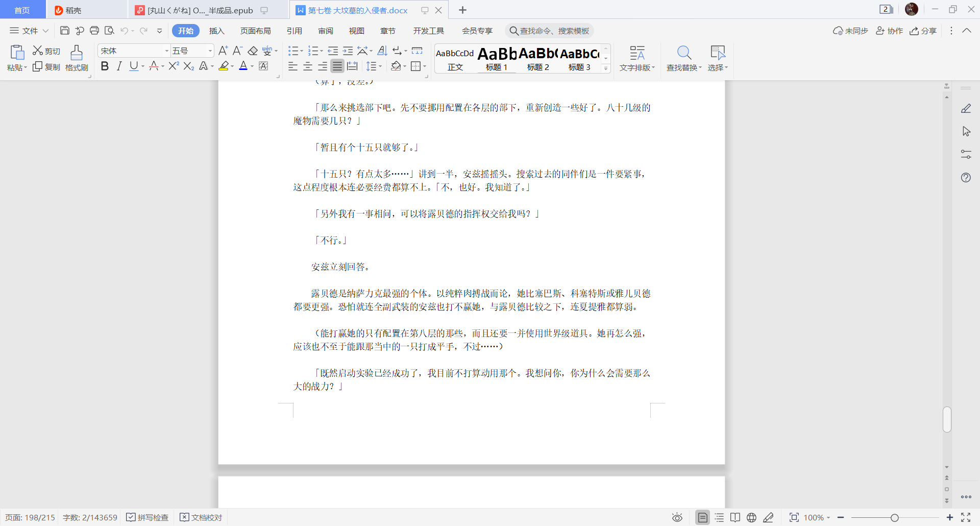980x526 pixels.
Task: Click the font color A swatch
Action: pyautogui.click(x=243, y=66)
